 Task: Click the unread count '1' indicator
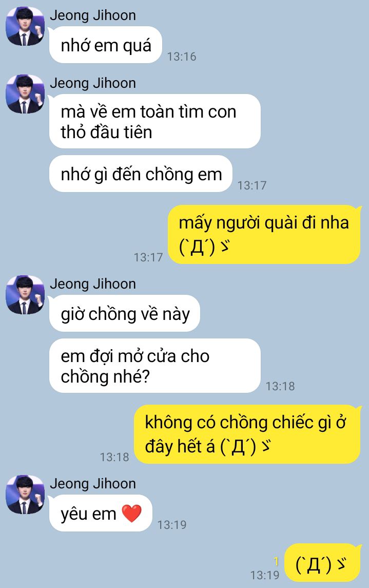pos(277,561)
